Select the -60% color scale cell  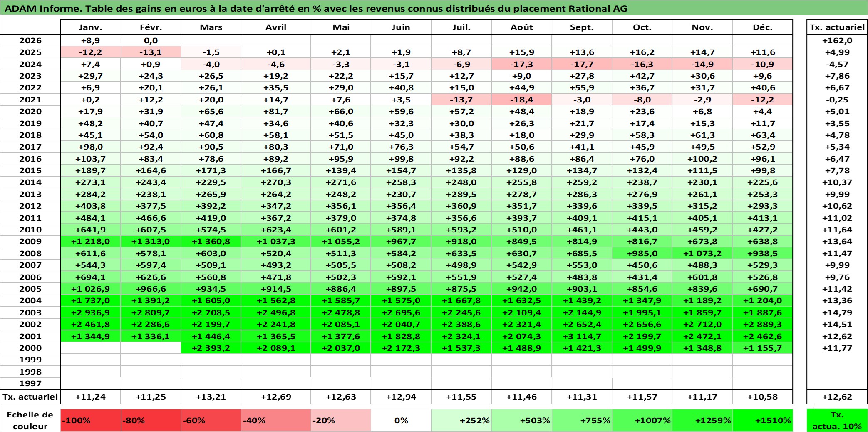click(x=211, y=420)
